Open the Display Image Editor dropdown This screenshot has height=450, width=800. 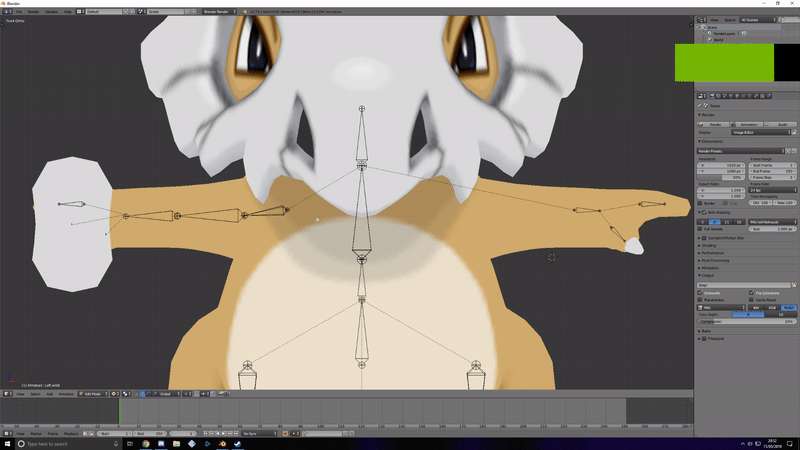761,133
